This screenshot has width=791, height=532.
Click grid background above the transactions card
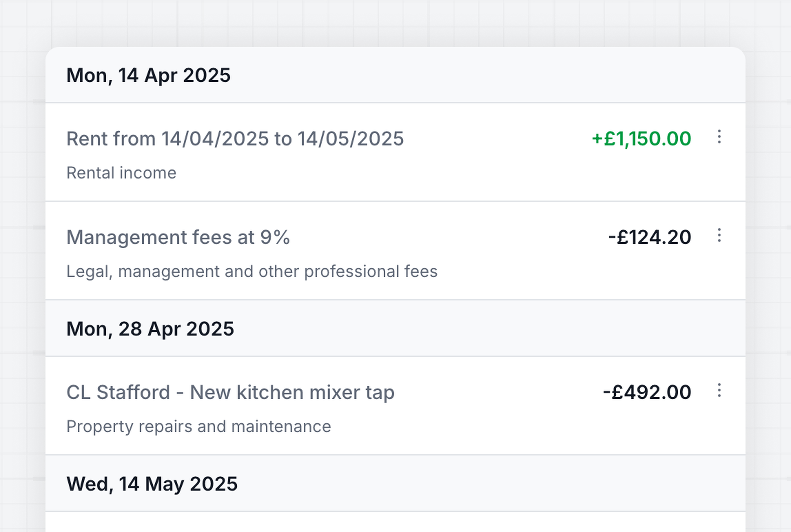(x=395, y=22)
